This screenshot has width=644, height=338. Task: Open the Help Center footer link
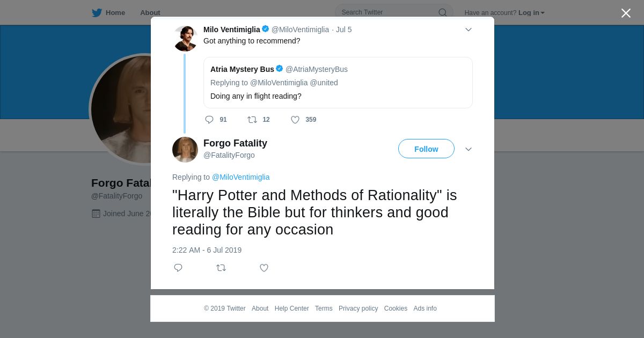tap(291, 308)
